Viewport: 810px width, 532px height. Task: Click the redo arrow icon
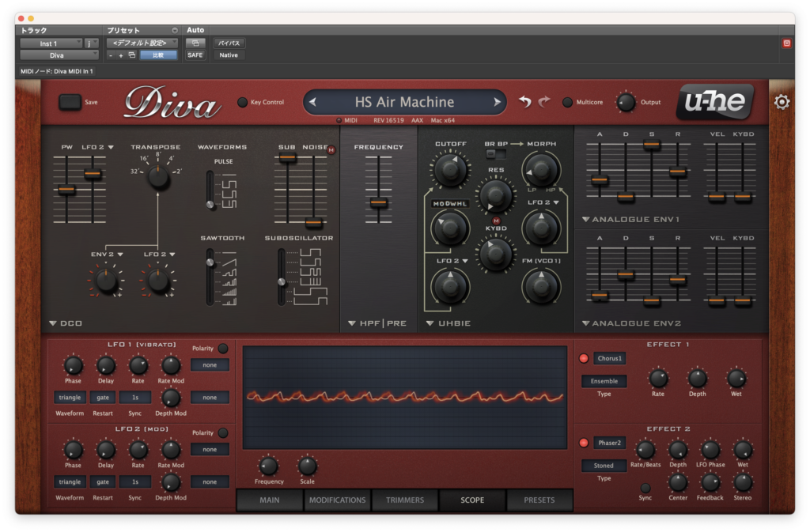(544, 102)
